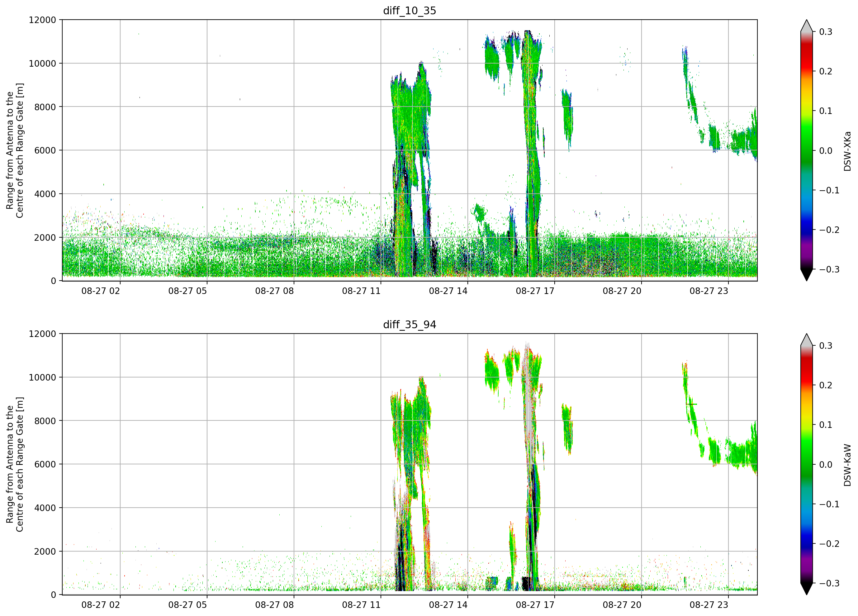
Task: Click "08-27 20" tick under the diff_10_35 plot
Action: pos(622,291)
